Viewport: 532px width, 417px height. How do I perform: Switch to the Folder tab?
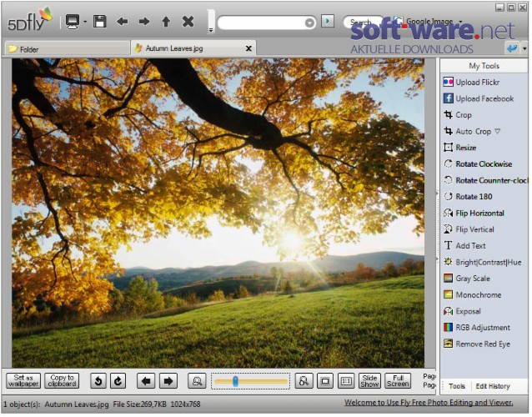(x=68, y=49)
